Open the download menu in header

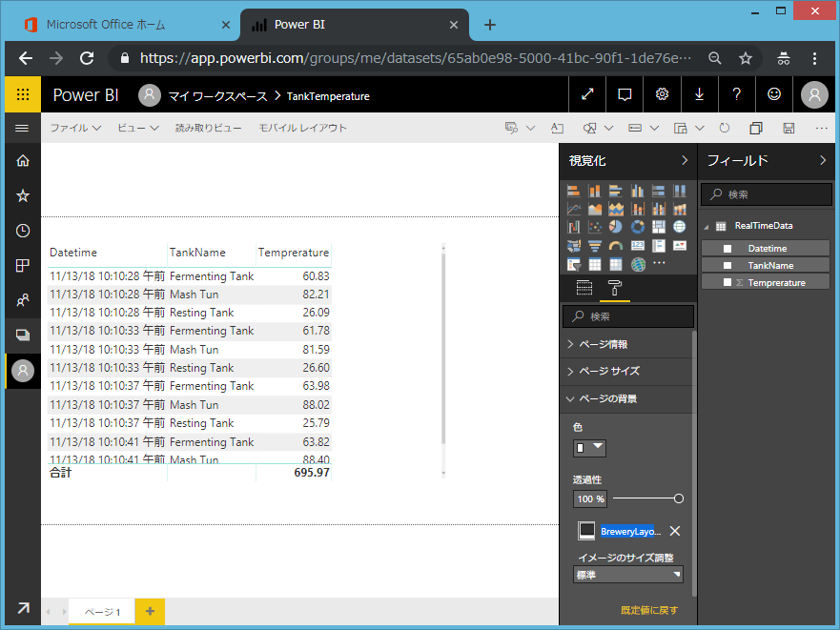coord(699,94)
